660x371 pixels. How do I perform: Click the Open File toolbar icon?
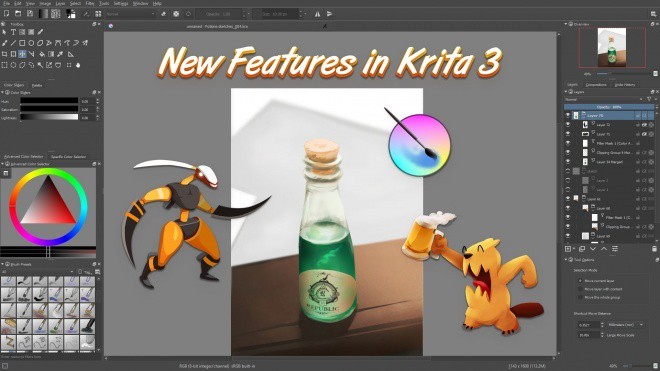click(18, 14)
